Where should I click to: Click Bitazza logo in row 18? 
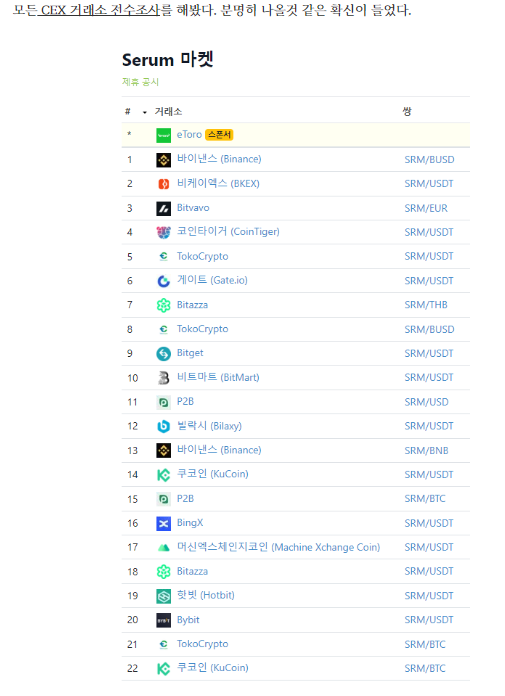click(163, 572)
